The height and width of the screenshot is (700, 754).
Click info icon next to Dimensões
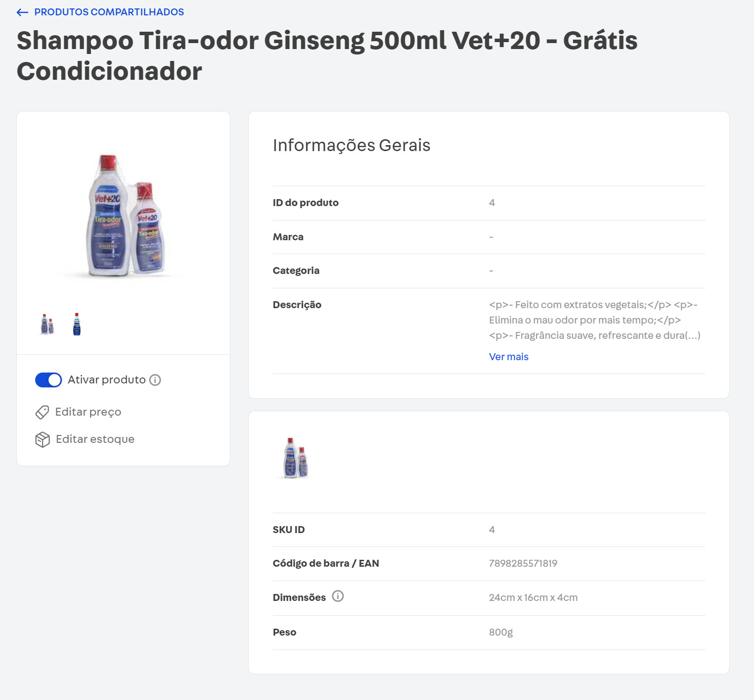(x=338, y=596)
